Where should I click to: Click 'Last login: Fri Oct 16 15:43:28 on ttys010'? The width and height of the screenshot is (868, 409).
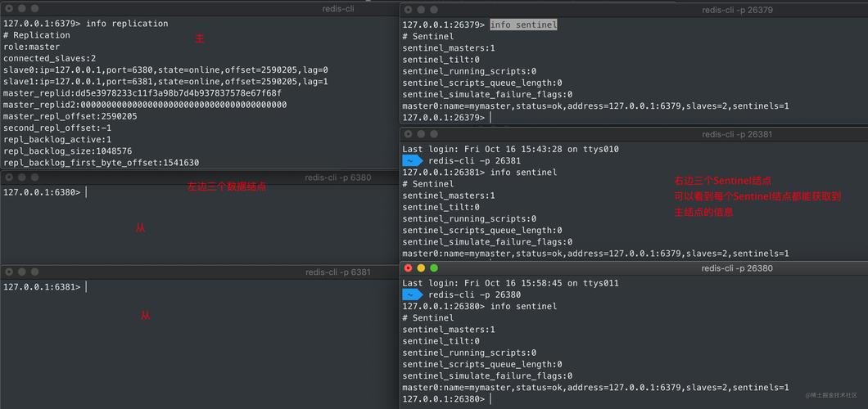pos(510,149)
